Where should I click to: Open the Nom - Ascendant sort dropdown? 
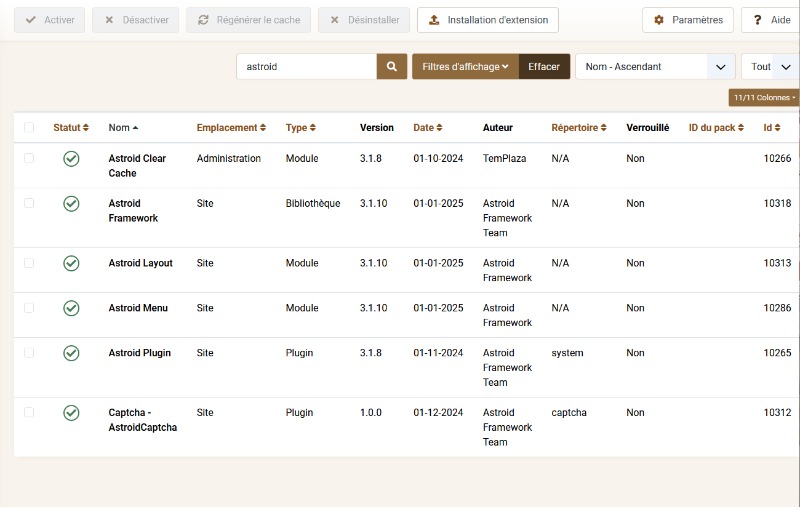pyautogui.click(x=655, y=67)
